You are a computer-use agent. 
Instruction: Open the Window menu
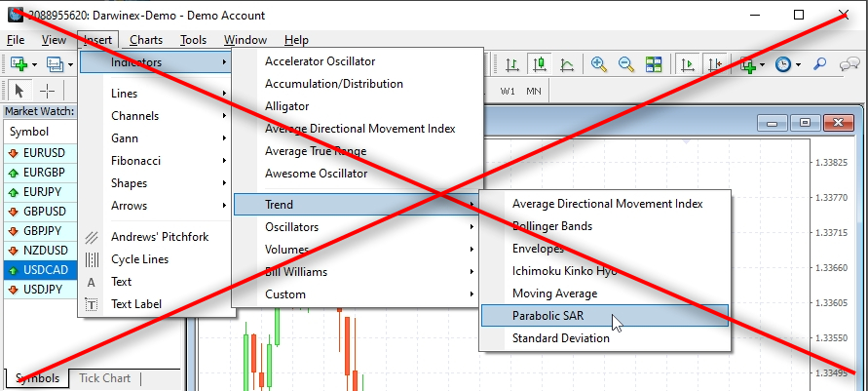click(x=245, y=40)
